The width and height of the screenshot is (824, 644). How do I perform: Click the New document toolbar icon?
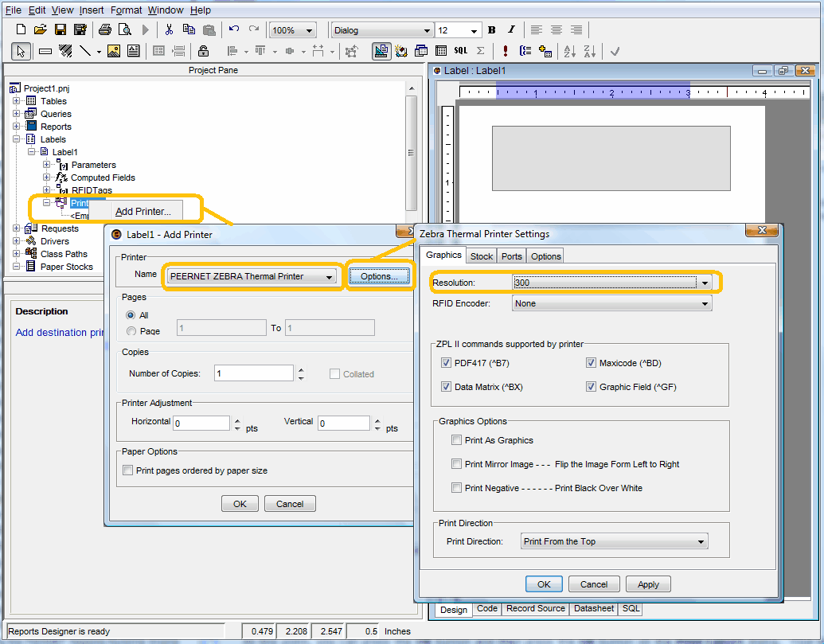coord(21,30)
